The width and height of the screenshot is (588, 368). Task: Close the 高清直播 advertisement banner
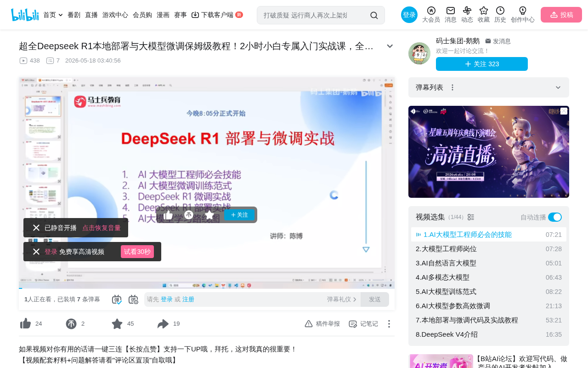click(x=564, y=111)
